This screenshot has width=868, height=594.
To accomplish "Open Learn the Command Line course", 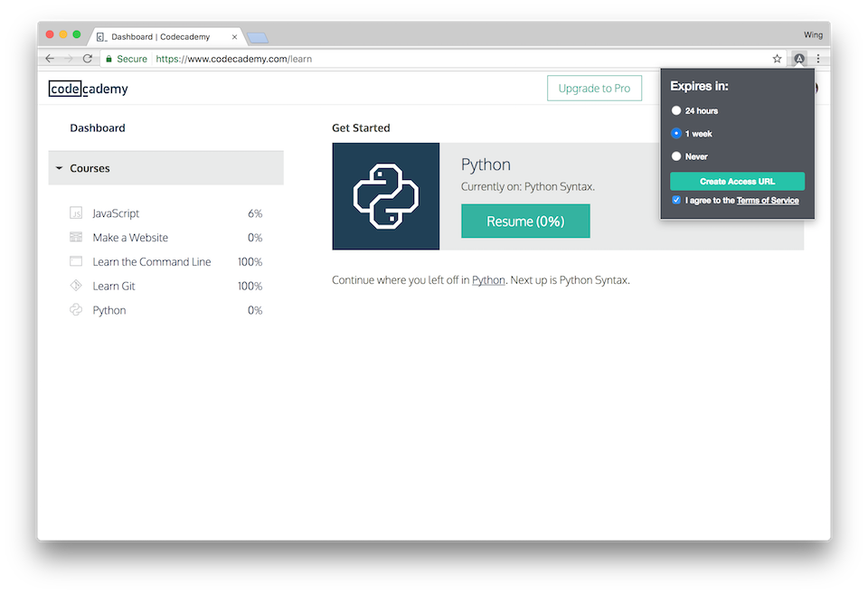I will pos(152,262).
